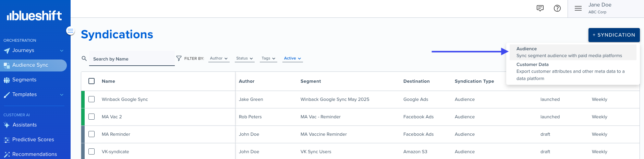Click 'Winback Google Sync May 2025' segment cell
644x159 pixels.
click(x=335, y=100)
